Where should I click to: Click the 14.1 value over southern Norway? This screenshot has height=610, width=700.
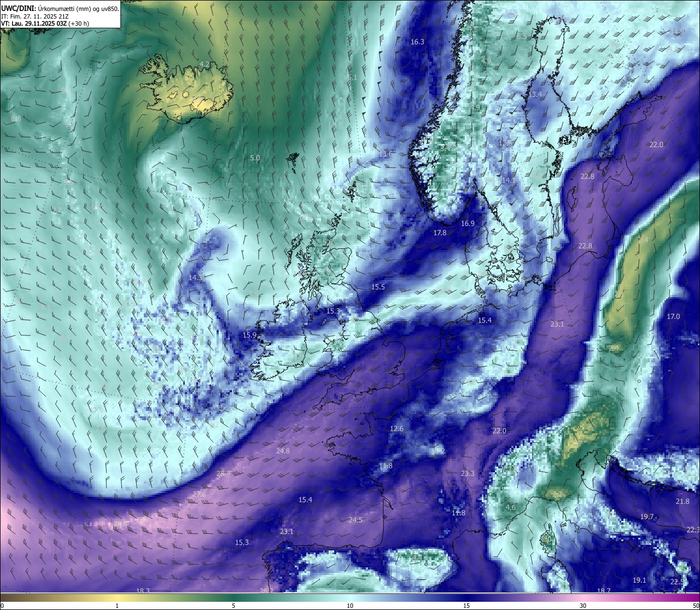509,180
